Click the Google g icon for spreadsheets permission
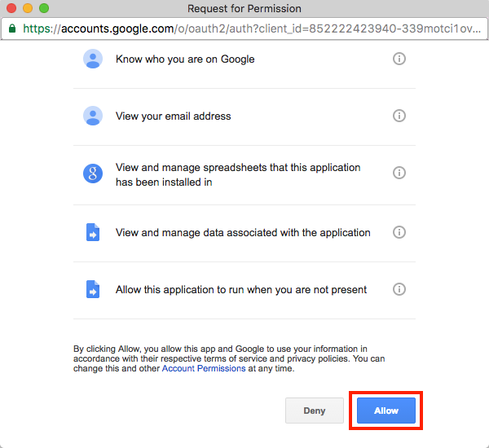Image resolution: width=489 pixels, height=448 pixels. coord(93,173)
